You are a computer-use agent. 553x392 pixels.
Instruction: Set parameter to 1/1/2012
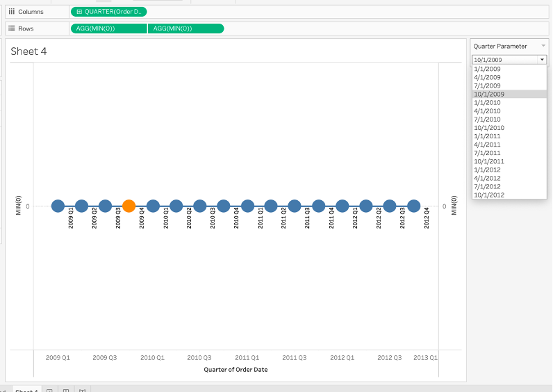point(509,170)
